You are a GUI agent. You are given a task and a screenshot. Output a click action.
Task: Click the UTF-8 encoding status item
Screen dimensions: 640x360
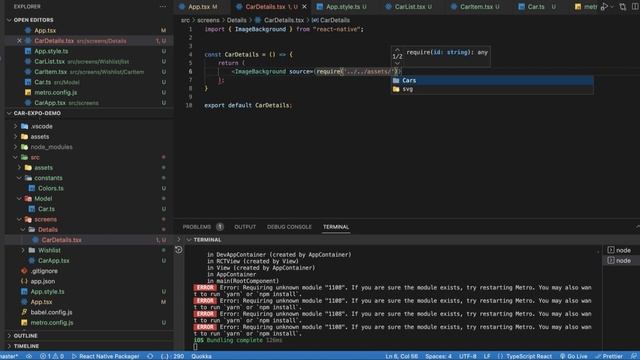click(468, 356)
